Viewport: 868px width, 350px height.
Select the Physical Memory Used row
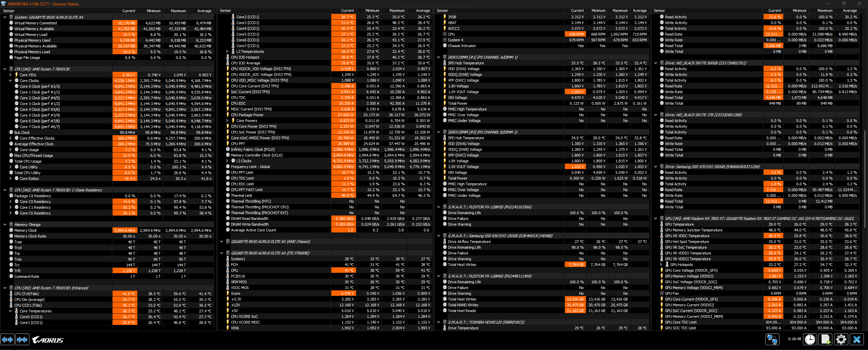point(107,40)
